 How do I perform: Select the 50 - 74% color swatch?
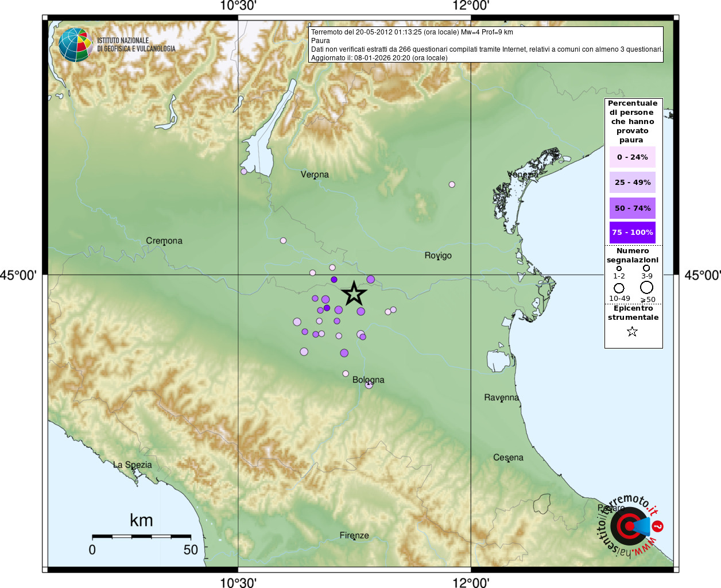(633, 208)
